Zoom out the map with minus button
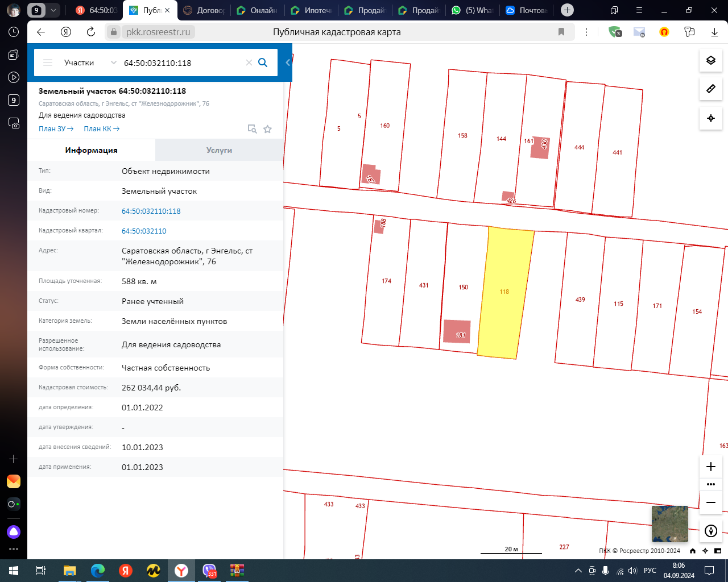The image size is (728, 582). click(711, 502)
